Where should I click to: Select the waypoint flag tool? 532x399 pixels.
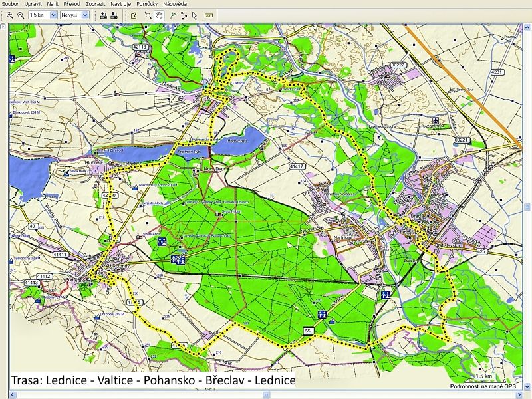(x=172, y=15)
